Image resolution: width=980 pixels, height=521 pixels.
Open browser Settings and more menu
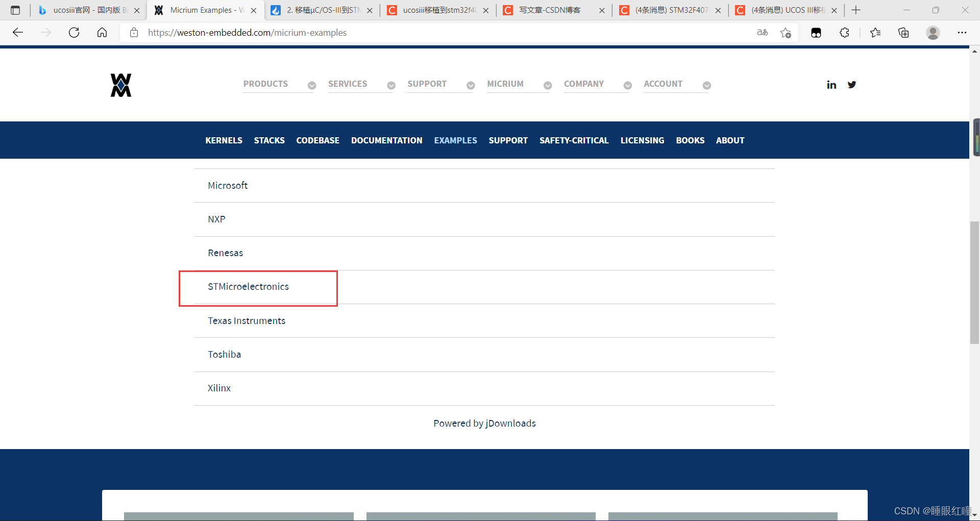(x=962, y=33)
